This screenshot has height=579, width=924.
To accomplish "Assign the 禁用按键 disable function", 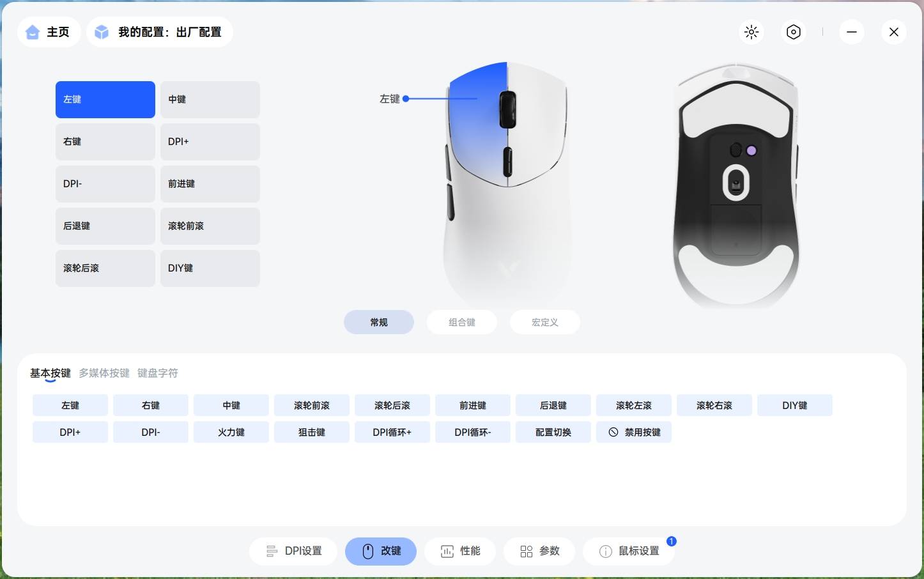I will click(634, 432).
